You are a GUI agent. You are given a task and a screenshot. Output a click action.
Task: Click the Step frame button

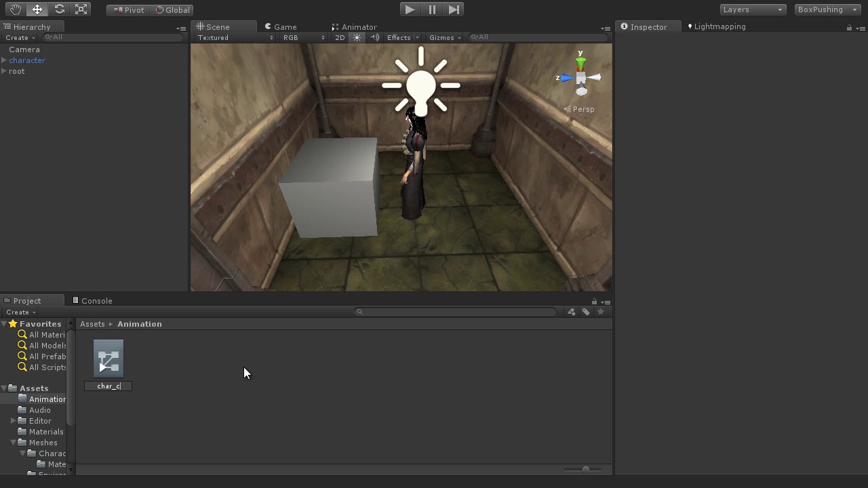pos(454,9)
